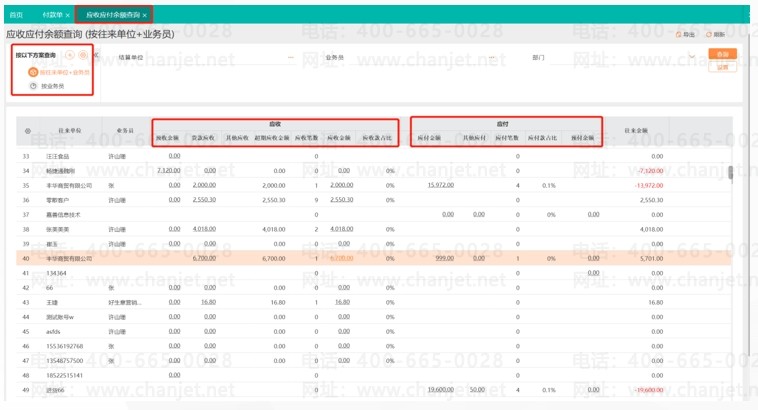Collapse the query scheme panel arrow
This screenshot has width=758, height=410.
(x=96, y=55)
